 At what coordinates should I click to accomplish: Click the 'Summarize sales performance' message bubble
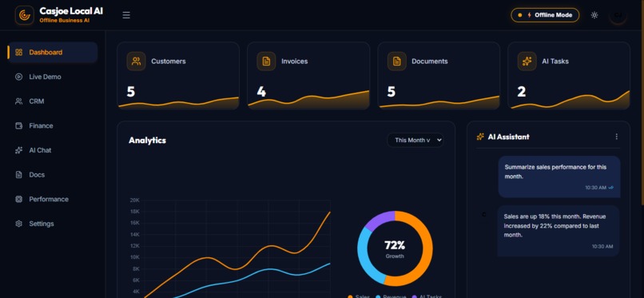(x=559, y=177)
